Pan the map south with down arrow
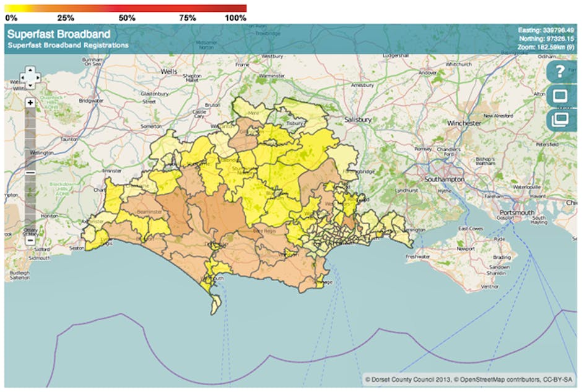The image size is (582, 392). coord(30,86)
